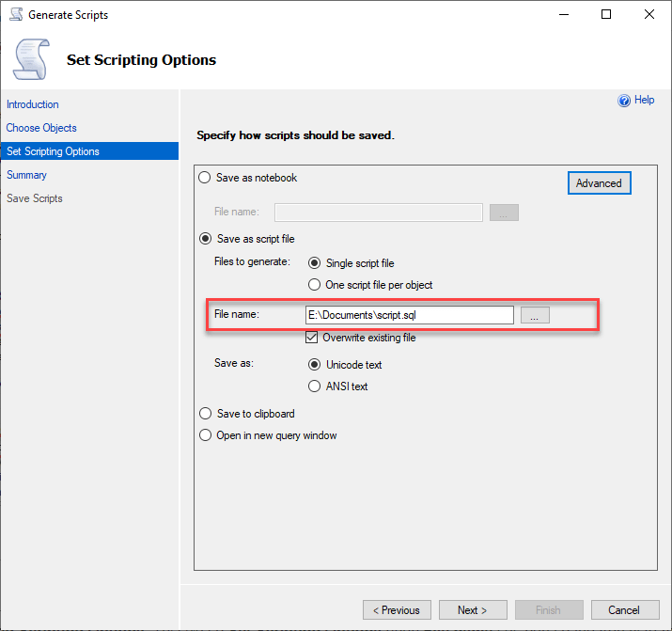
Task: Maximize the Generate Scripts window
Action: [606, 14]
